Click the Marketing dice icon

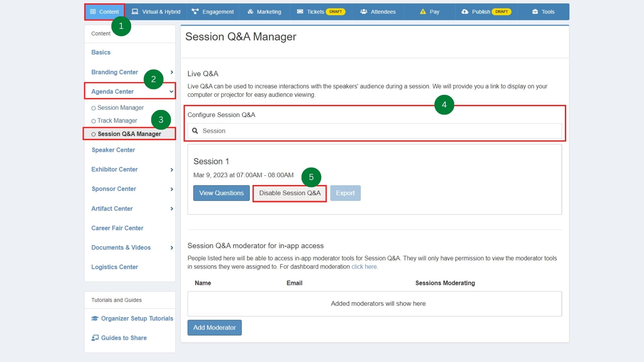250,11
